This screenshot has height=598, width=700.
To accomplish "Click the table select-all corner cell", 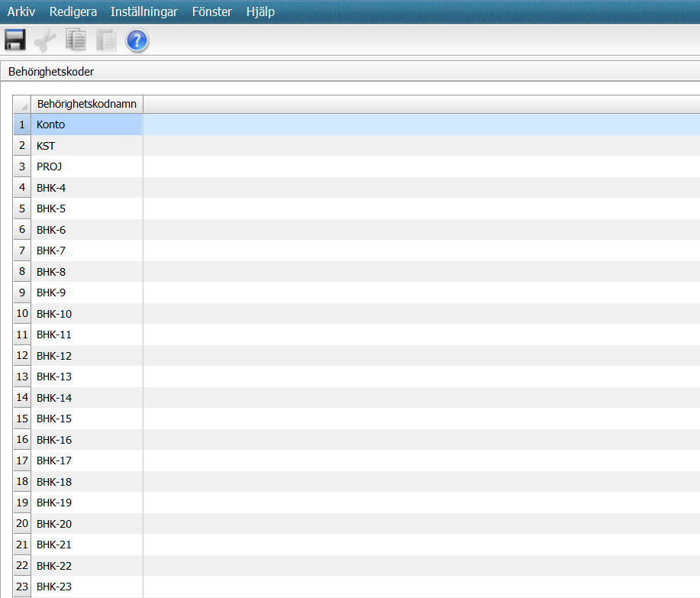I will coord(22,104).
